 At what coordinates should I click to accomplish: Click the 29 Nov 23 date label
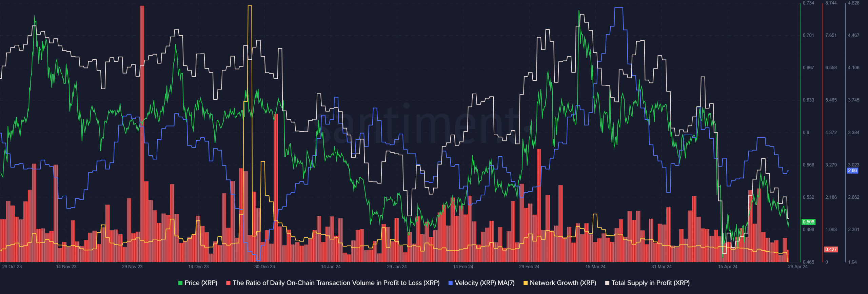(x=132, y=267)
